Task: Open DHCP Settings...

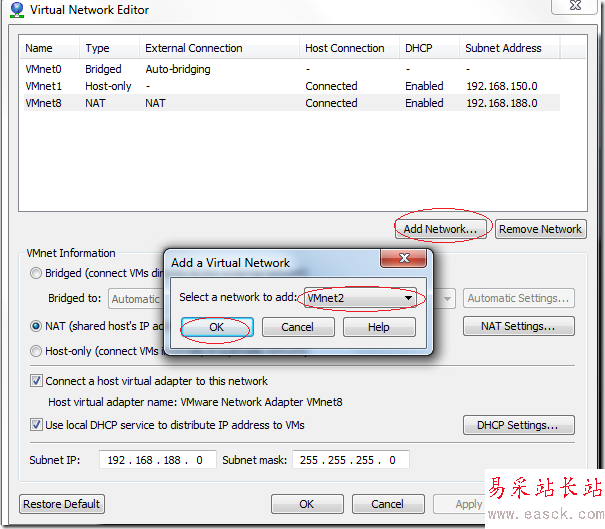Action: 519,425
